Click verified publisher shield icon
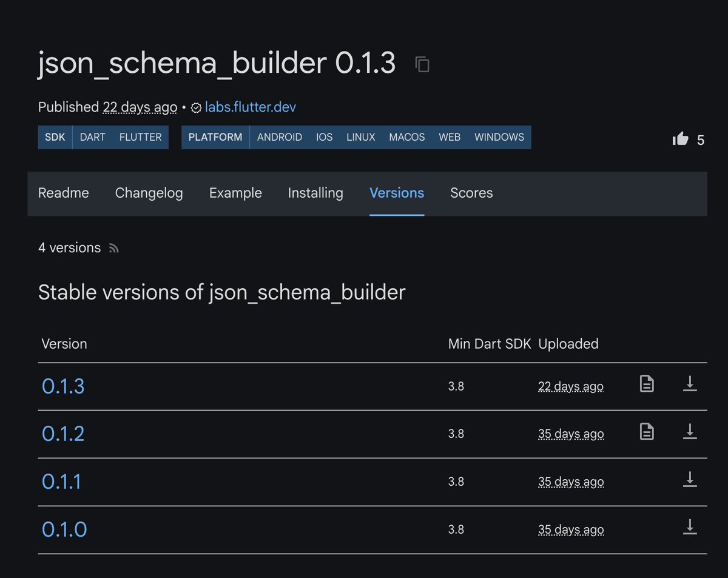Image resolution: width=728 pixels, height=578 pixels. tap(196, 108)
